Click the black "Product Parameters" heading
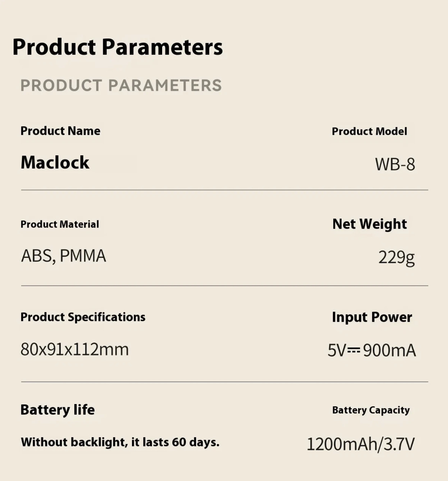Viewport: 448px width, 481px height. tap(118, 47)
